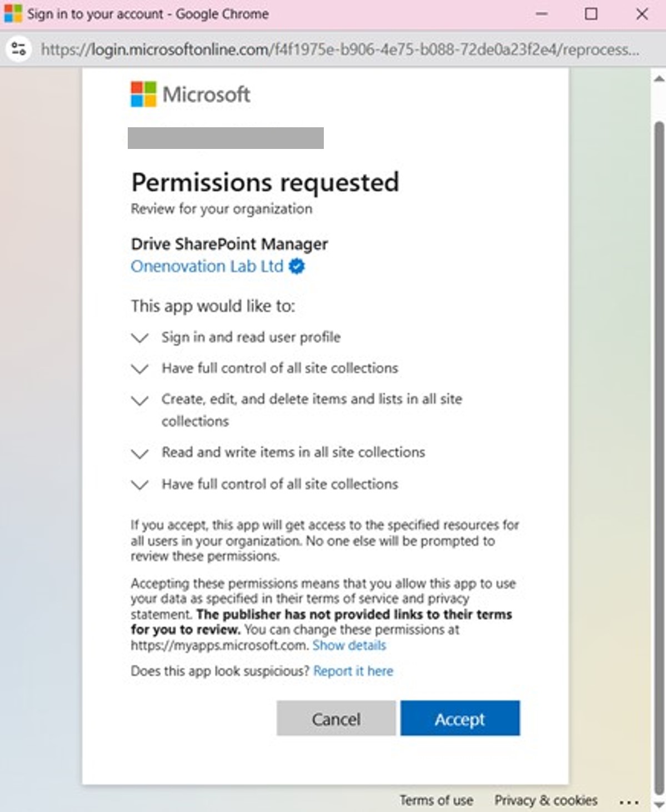Screen dimensions: 666x812
Task: Expand "Create, edit, and delete items" chevron
Action: pos(139,400)
